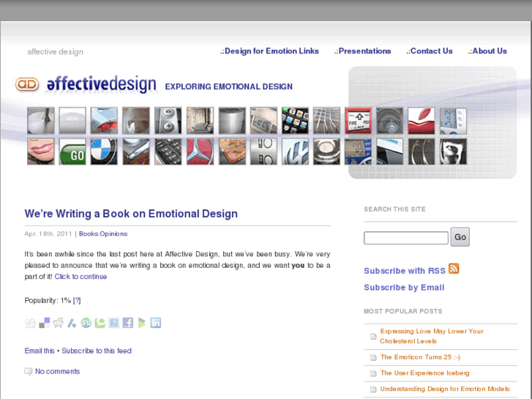Click the 'SEARCH THIS SITE' heading
This screenshot has width=532, height=399.
(394, 209)
